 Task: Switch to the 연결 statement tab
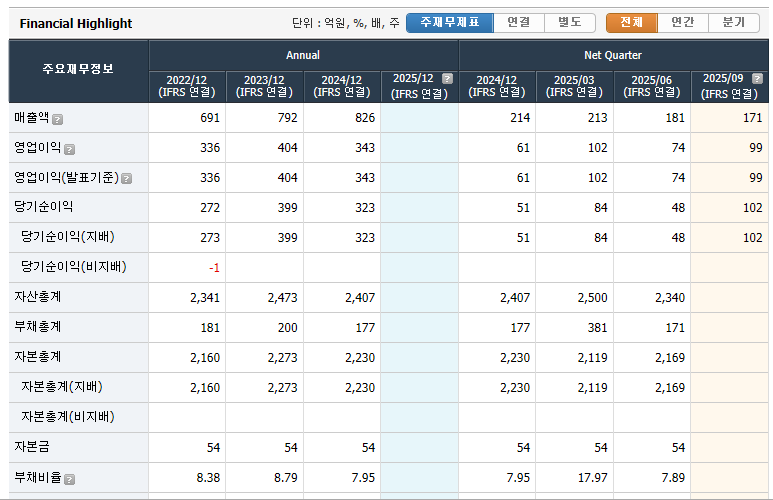(518, 22)
